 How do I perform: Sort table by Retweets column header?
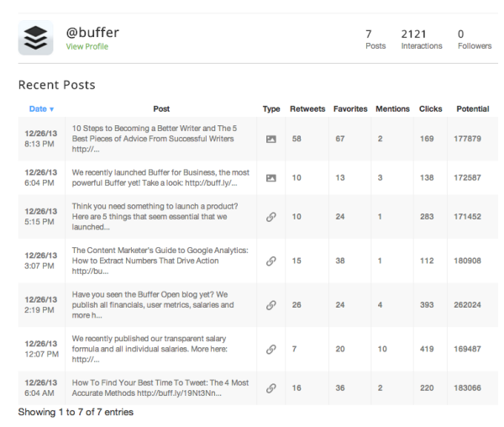click(x=307, y=109)
